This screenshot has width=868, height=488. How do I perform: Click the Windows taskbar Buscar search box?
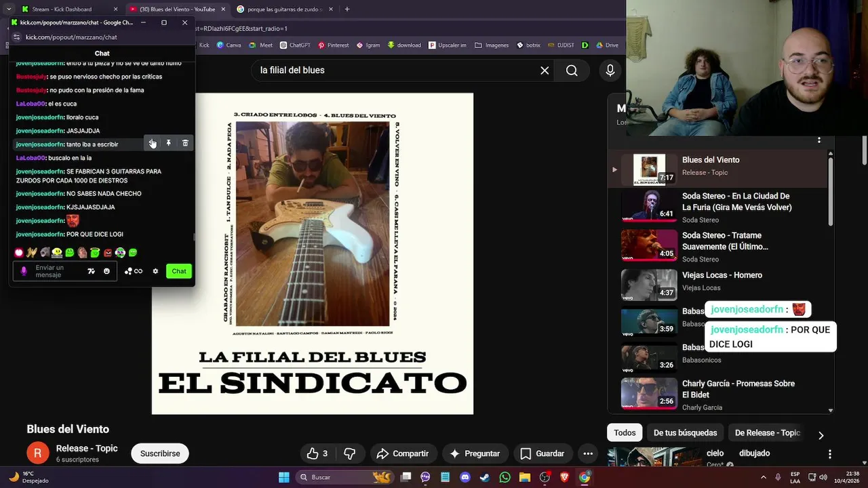(346, 477)
